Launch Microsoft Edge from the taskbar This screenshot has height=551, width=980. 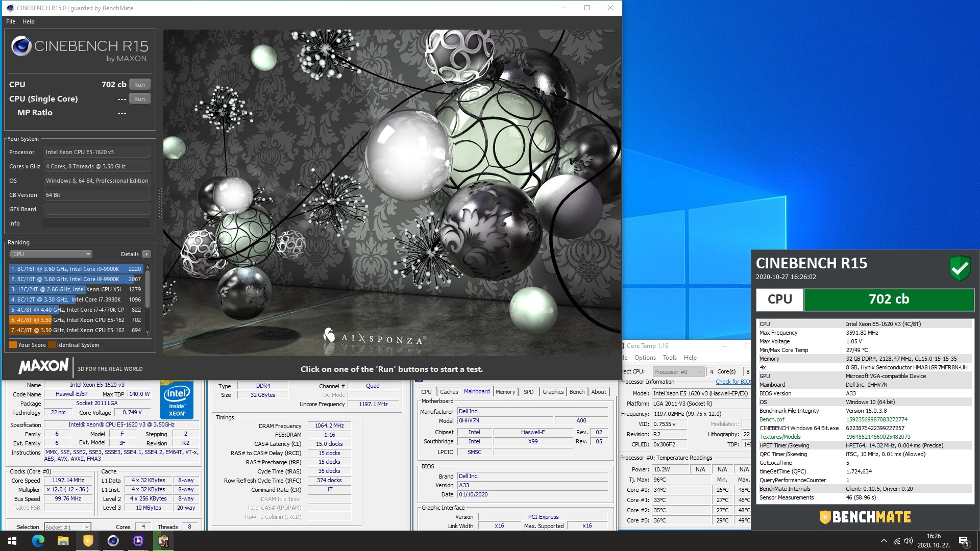click(x=38, y=541)
